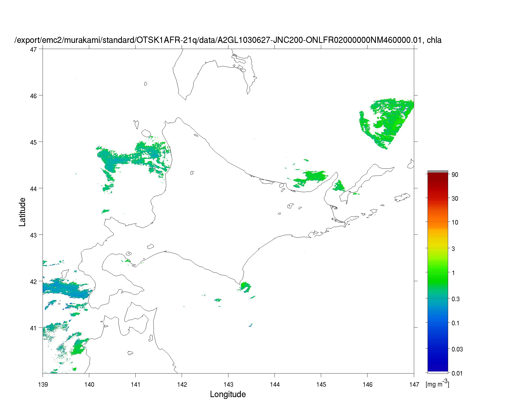Click longitude tick label 147
532x406 pixels.
coord(414,384)
